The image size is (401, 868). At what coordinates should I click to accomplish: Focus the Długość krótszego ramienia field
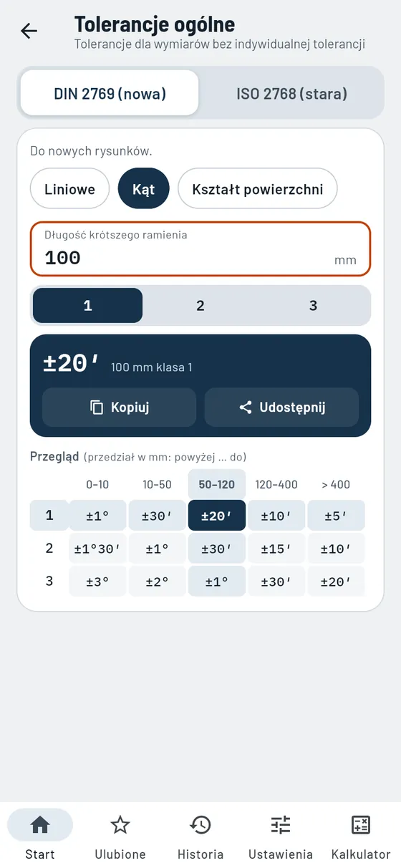[200, 249]
